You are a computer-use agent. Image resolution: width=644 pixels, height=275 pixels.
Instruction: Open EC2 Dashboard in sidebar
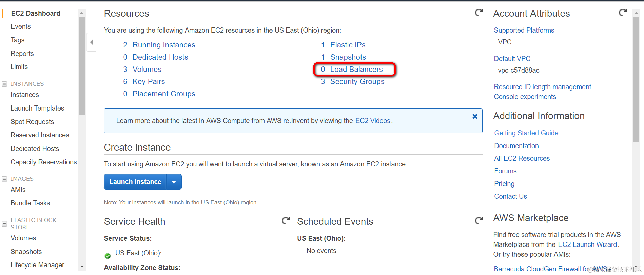[36, 13]
